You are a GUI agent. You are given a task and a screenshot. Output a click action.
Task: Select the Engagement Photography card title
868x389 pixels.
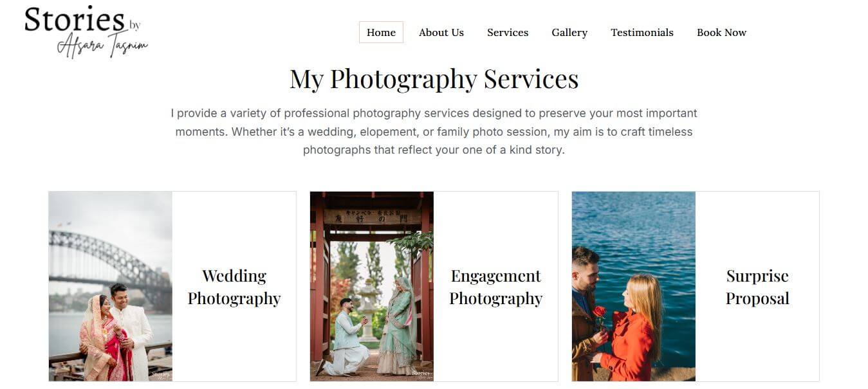pyautogui.click(x=495, y=287)
